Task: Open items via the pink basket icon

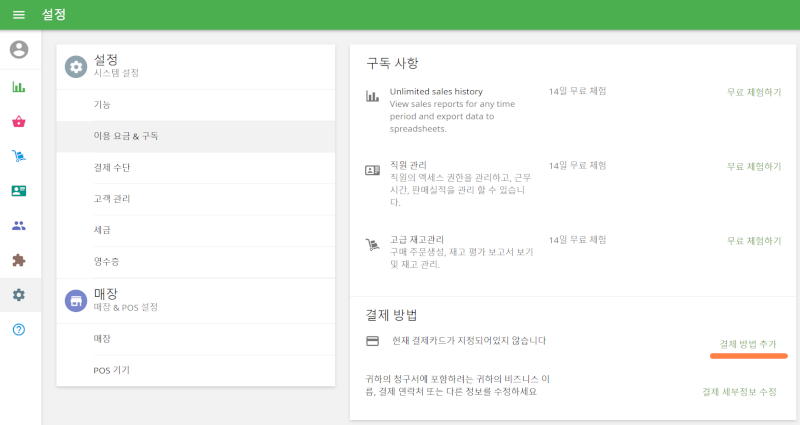Action: (x=19, y=122)
